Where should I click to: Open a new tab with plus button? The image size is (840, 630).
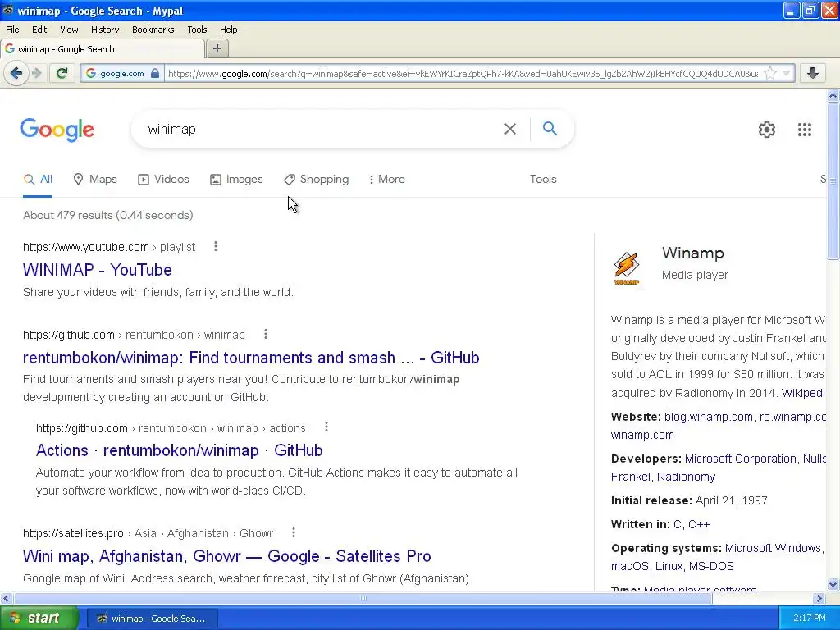(x=217, y=48)
